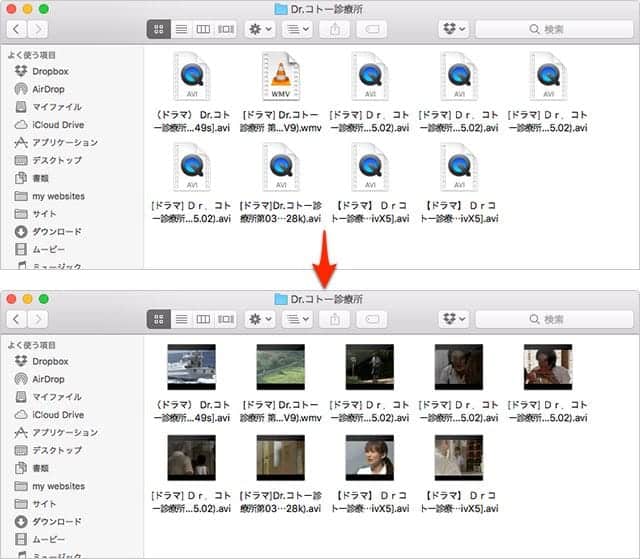Open iCloud Drive in the bottom window sidebar
640x559 pixels.
point(49,415)
